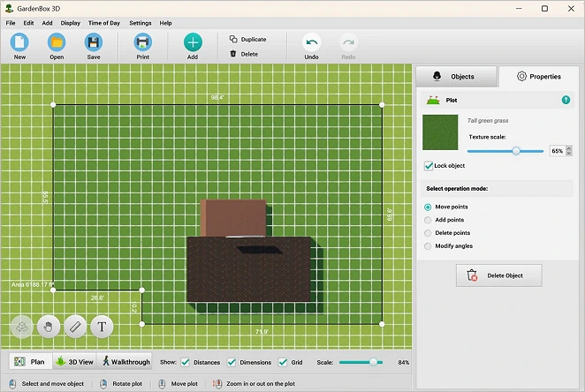Toggle the Distances checkbox
This screenshot has width=585, height=392.
click(x=185, y=362)
